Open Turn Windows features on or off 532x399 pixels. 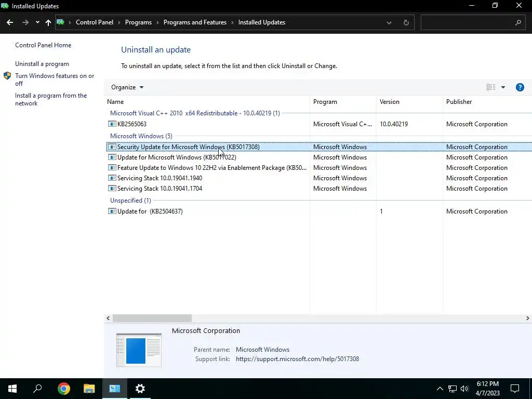point(55,79)
